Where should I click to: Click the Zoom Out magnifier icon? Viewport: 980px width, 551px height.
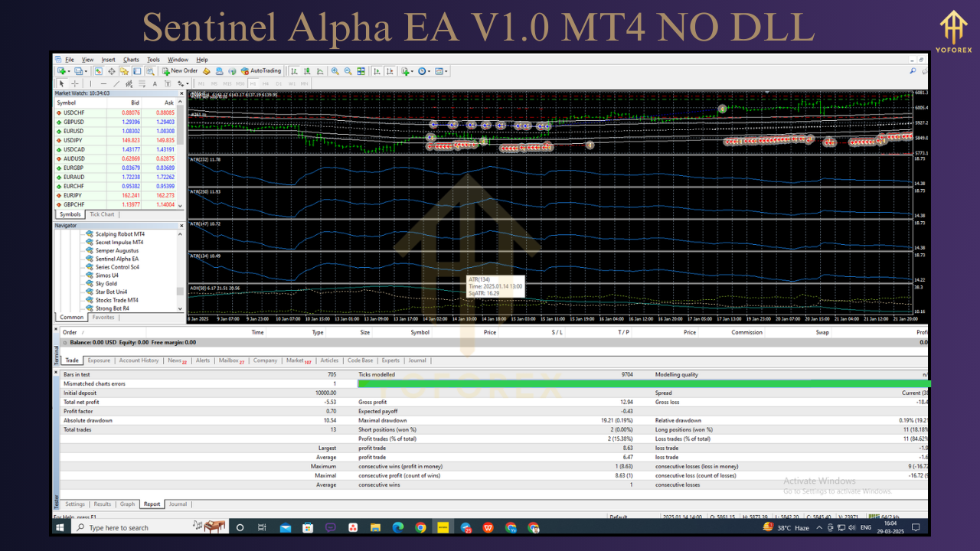pos(348,71)
